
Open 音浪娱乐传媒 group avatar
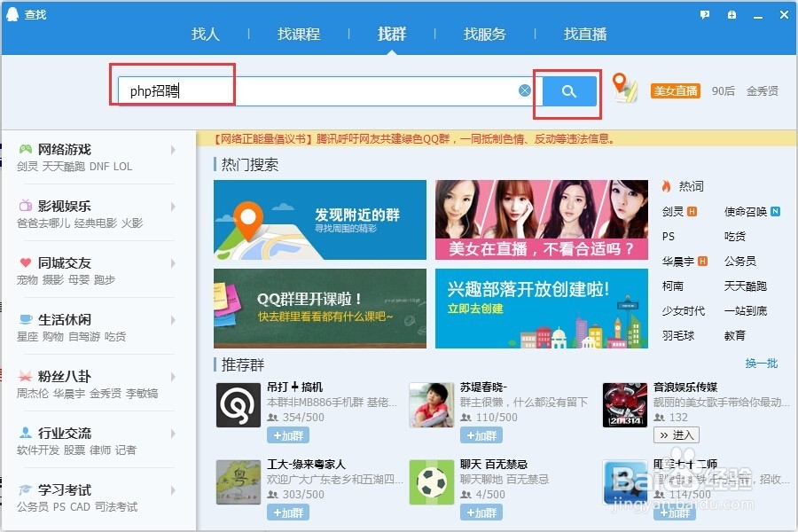click(625, 405)
